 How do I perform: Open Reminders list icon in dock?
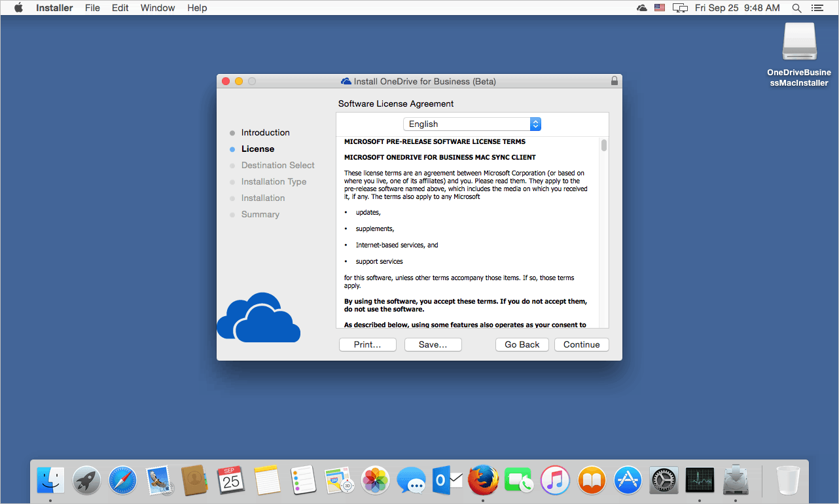(x=303, y=480)
